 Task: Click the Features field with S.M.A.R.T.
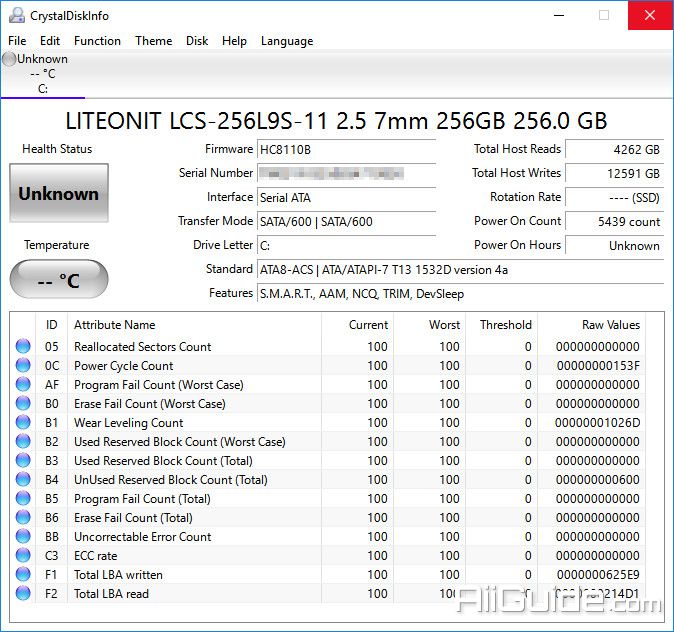click(460, 294)
